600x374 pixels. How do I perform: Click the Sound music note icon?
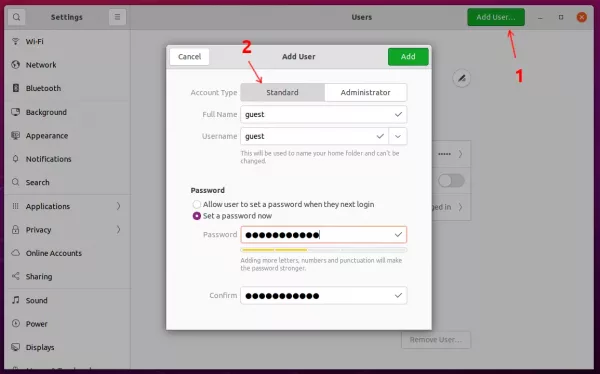15,300
